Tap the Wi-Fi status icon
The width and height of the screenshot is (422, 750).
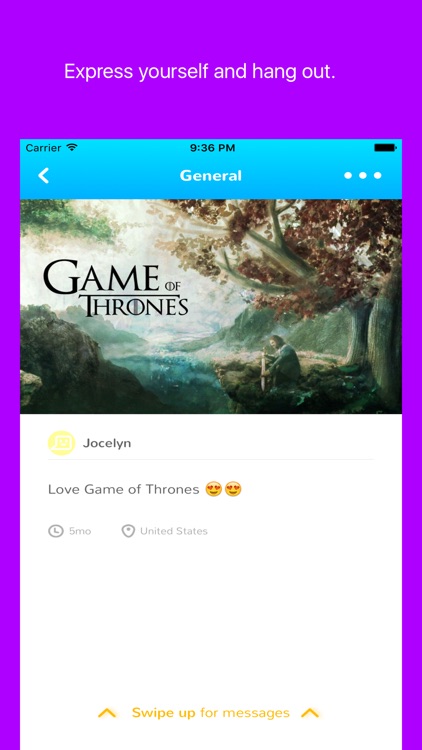72,147
